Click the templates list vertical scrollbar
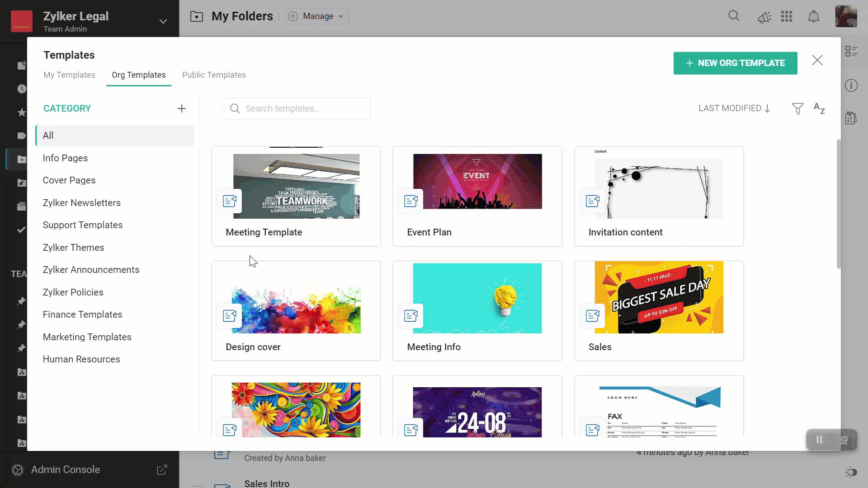Image resolution: width=868 pixels, height=488 pixels. click(839, 204)
